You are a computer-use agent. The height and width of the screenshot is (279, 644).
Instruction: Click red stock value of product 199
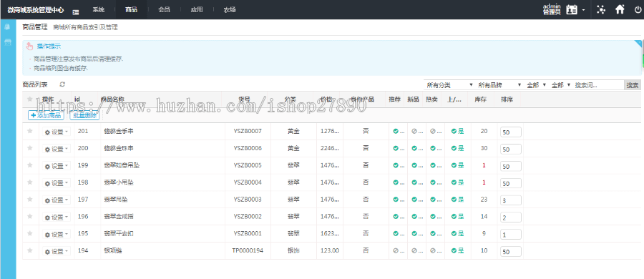pos(484,165)
